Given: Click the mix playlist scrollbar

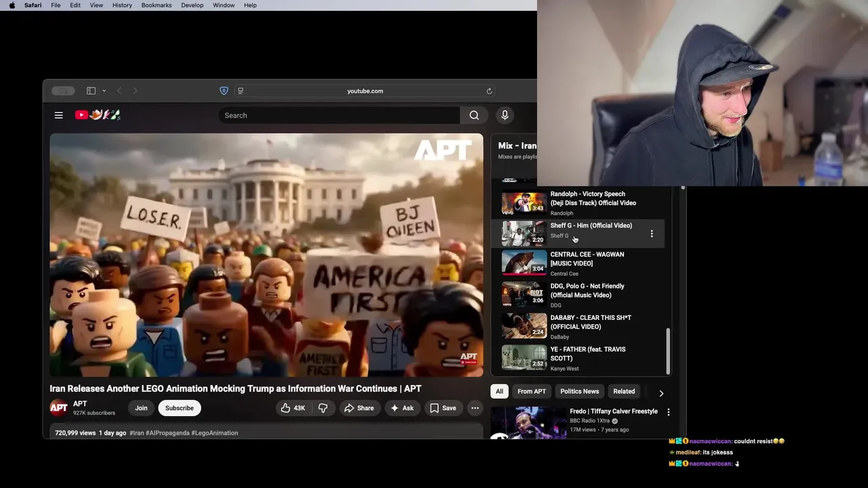Looking at the screenshot, I should coord(668,351).
